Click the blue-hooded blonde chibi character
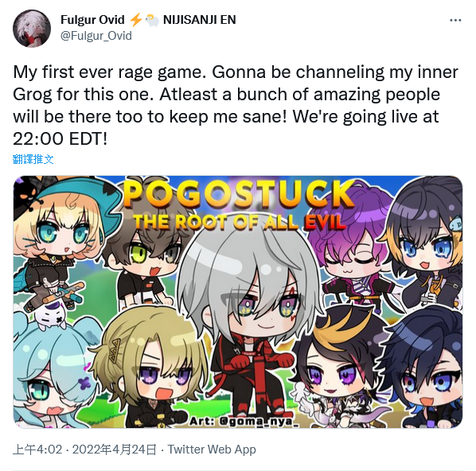This screenshot has width=476, height=471. [x=64, y=241]
